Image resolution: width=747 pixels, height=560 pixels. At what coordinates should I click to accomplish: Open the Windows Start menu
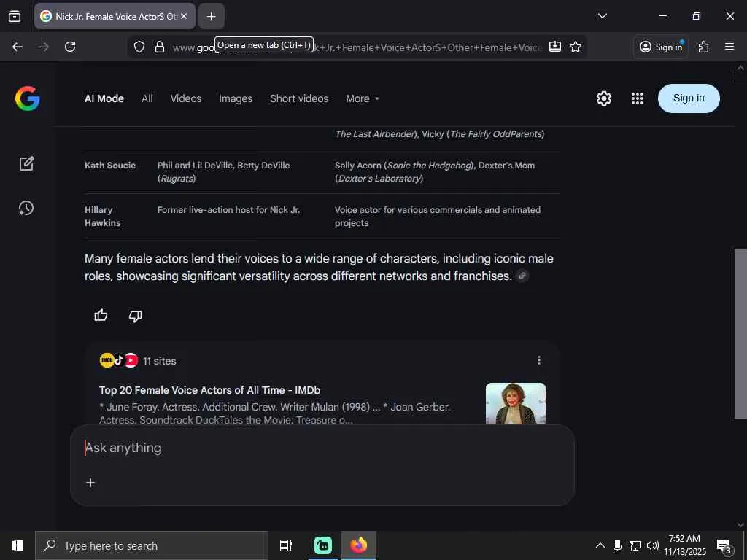(18, 545)
